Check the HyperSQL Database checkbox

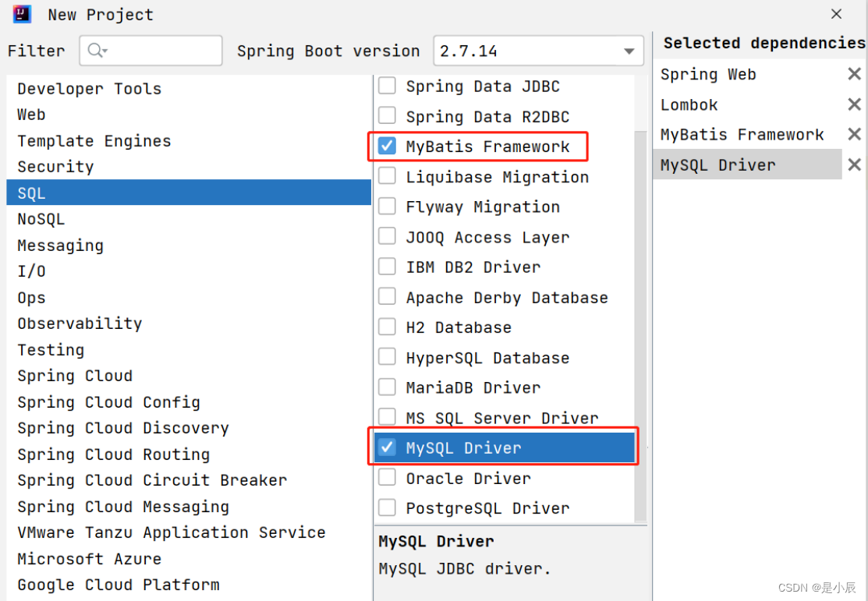[387, 357]
